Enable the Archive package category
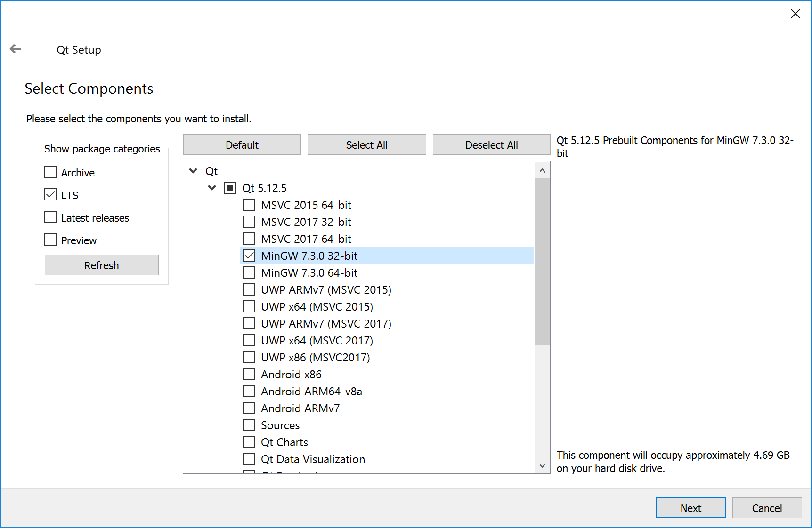Viewport: 812px width, 528px height. [50, 172]
